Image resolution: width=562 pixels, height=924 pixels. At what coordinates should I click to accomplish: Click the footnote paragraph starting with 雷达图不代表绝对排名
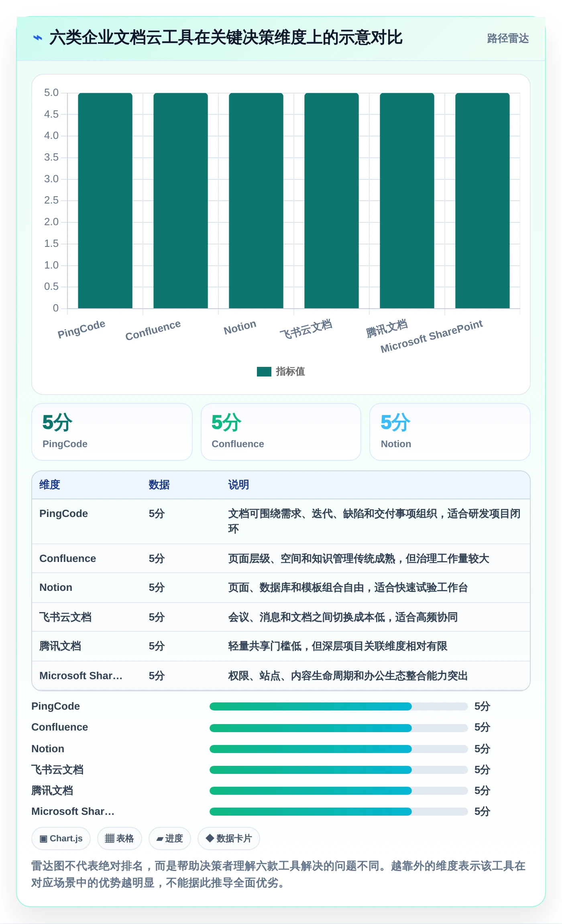279,874
